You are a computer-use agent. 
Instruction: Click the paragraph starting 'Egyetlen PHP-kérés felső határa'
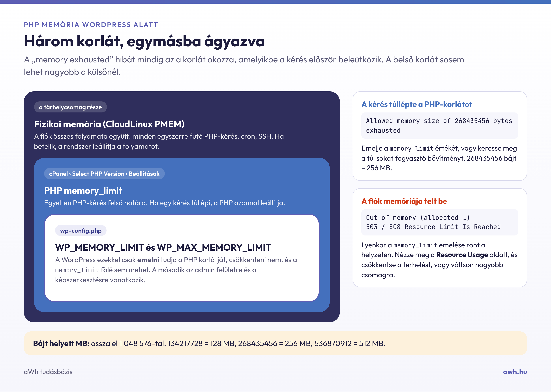164,203
